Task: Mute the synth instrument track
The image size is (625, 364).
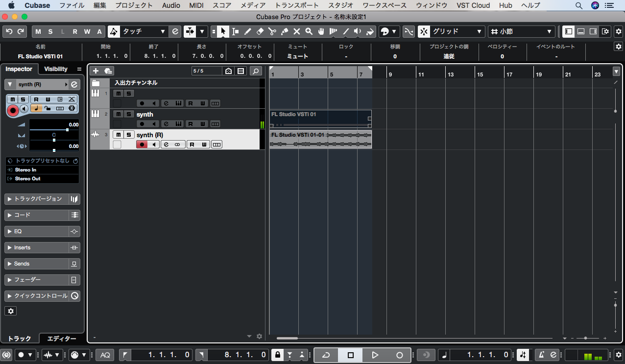Action: point(118,114)
